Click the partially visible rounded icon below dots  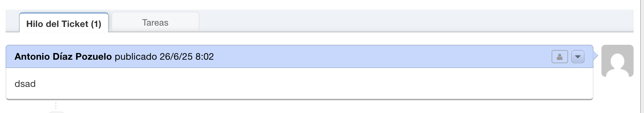coord(56,112)
